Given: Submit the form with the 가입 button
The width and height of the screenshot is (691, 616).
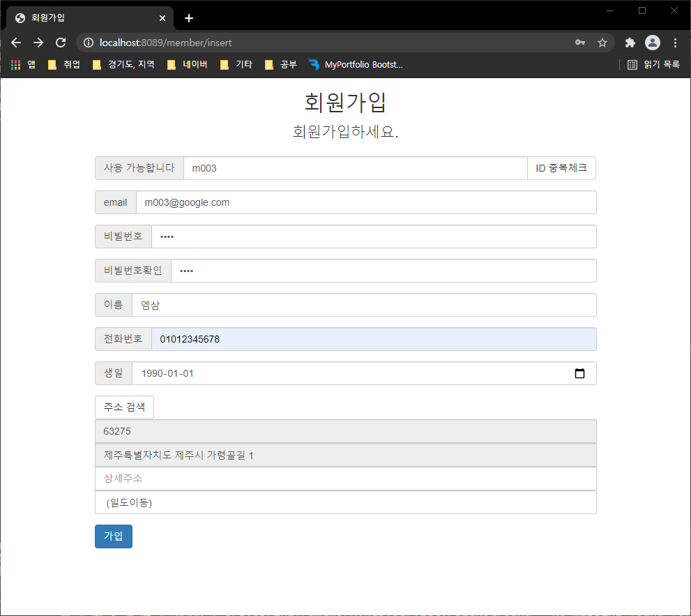Looking at the screenshot, I should pos(113,536).
